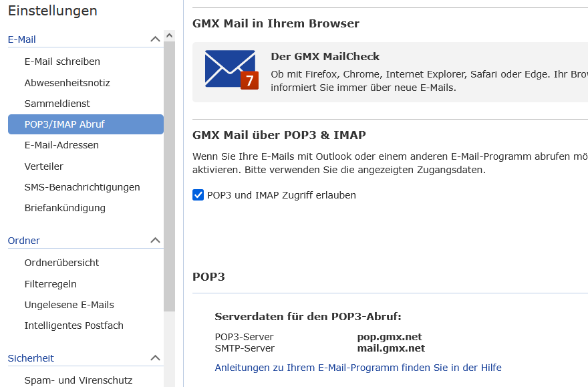Open the Sammeldienst settings page
This screenshot has height=387, width=588.
[57, 104]
